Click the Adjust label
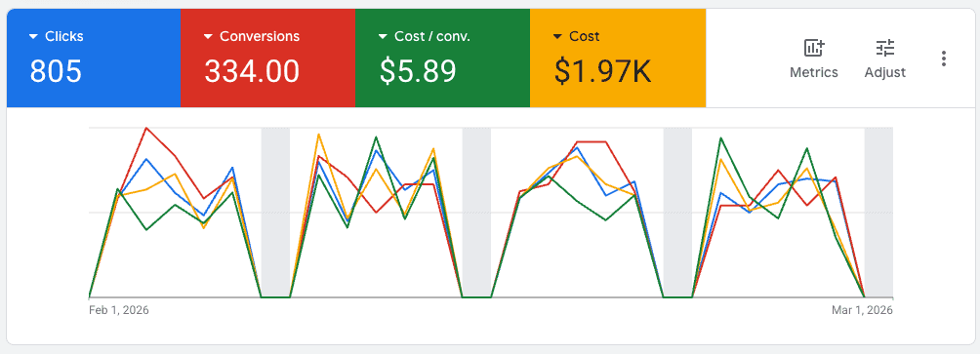 click(x=885, y=72)
